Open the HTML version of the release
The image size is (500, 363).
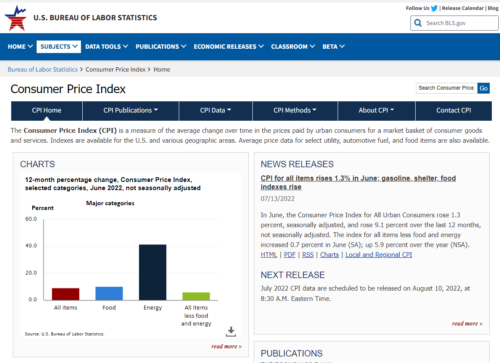[x=269, y=255]
